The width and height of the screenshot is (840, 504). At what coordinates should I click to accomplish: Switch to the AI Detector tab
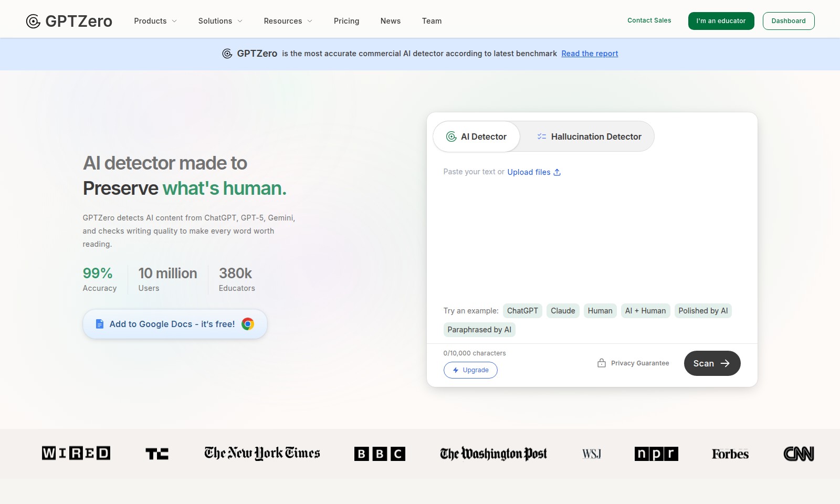tap(476, 136)
